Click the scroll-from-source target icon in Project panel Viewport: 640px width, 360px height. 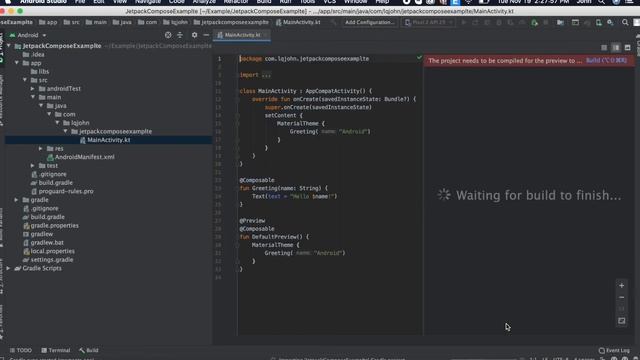[x=168, y=35]
